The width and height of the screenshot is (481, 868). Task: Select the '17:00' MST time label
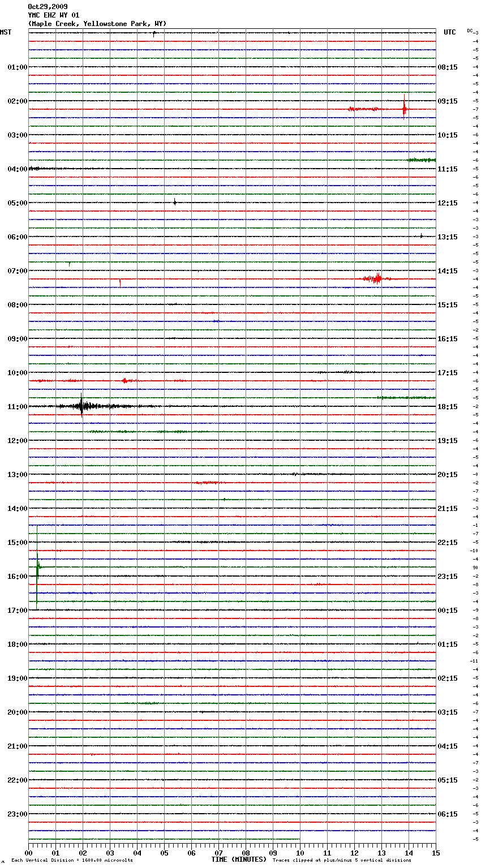point(18,610)
